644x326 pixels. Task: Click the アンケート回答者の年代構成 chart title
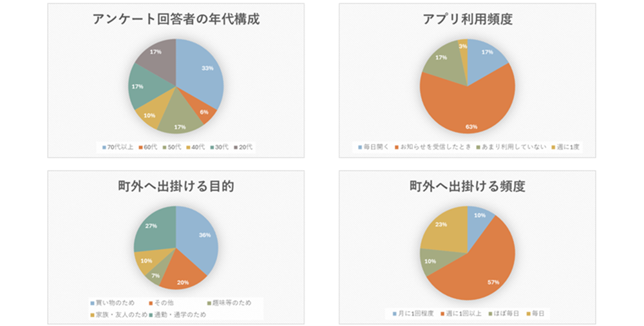coord(176,19)
